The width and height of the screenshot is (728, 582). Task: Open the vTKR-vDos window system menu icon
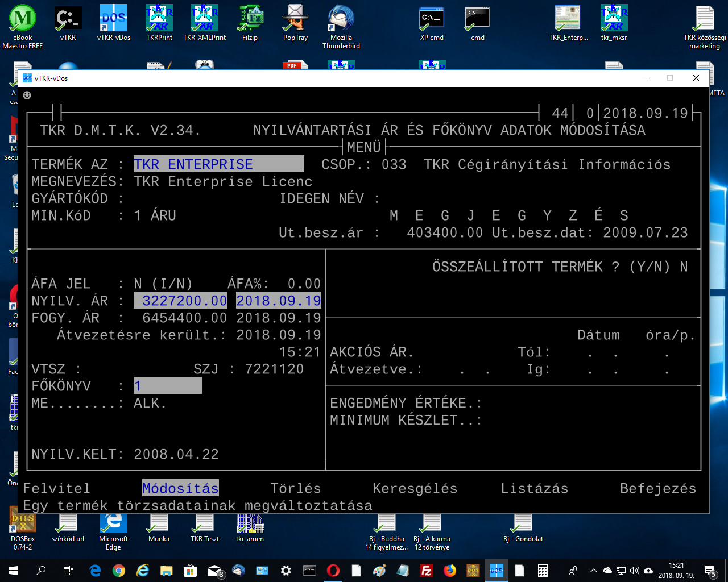click(27, 78)
